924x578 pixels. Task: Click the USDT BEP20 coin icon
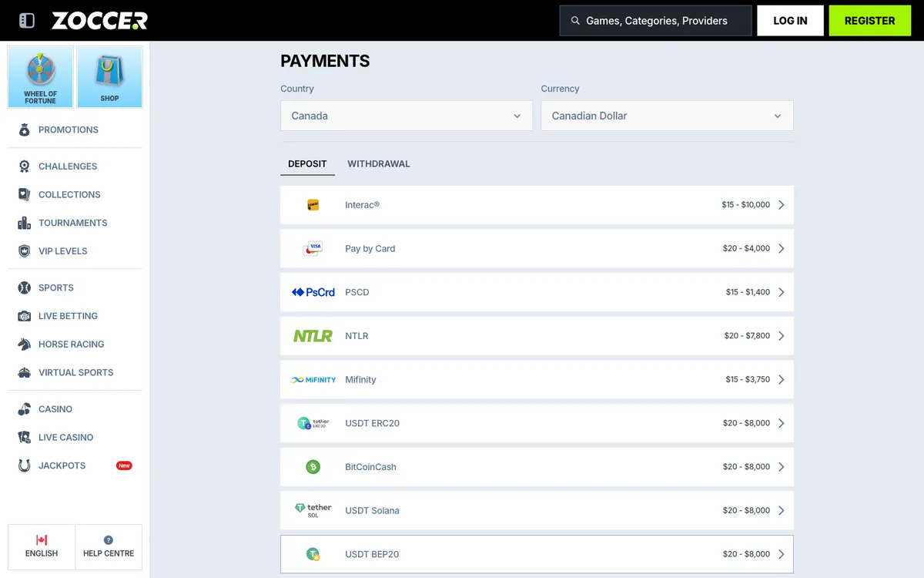pos(313,554)
